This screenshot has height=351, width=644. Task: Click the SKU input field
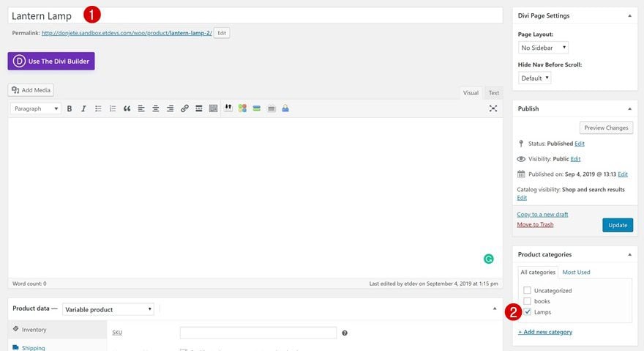(258, 333)
